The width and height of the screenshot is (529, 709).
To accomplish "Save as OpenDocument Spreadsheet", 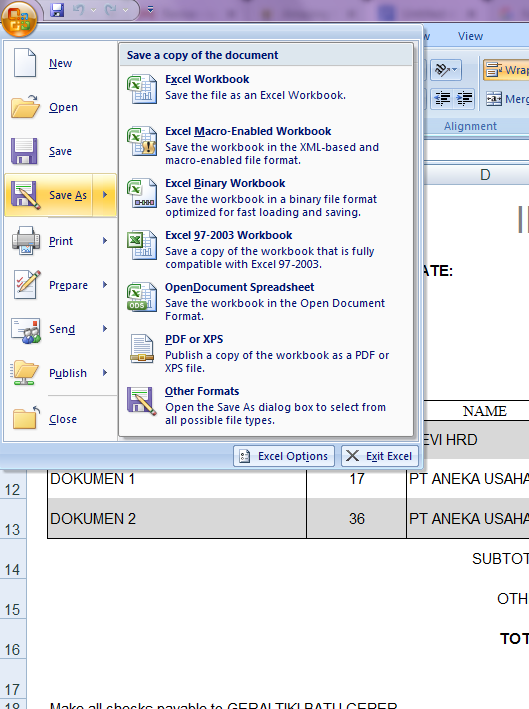I will (x=266, y=302).
